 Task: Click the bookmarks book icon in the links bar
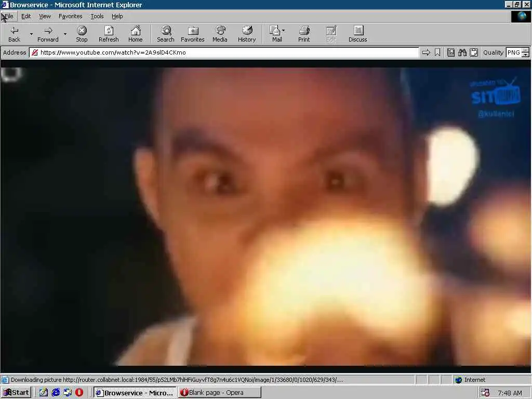[450, 52]
